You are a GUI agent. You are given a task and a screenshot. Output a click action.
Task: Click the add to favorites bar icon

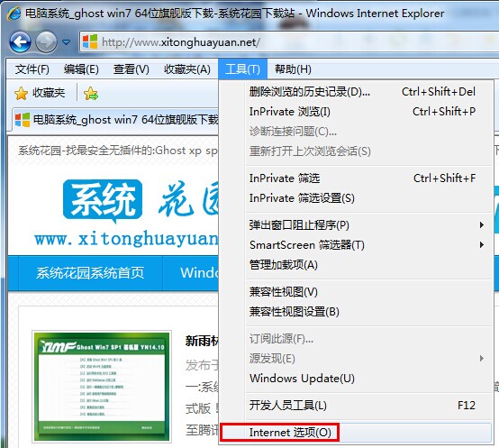tap(91, 93)
